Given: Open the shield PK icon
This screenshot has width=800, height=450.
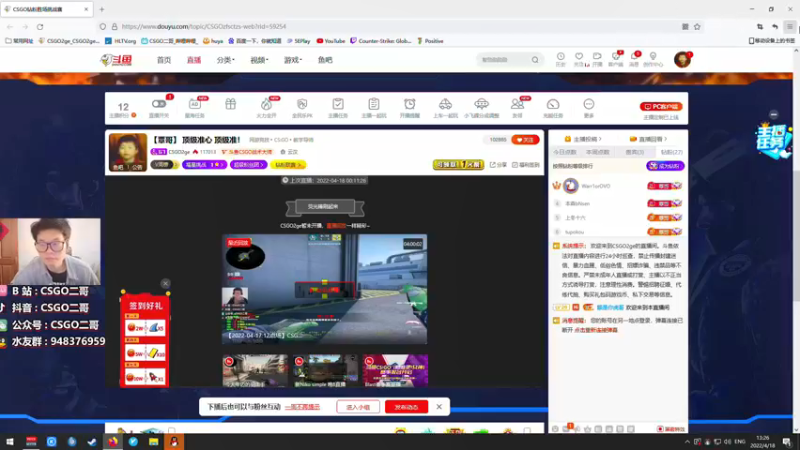Looking at the screenshot, I should (302, 104).
